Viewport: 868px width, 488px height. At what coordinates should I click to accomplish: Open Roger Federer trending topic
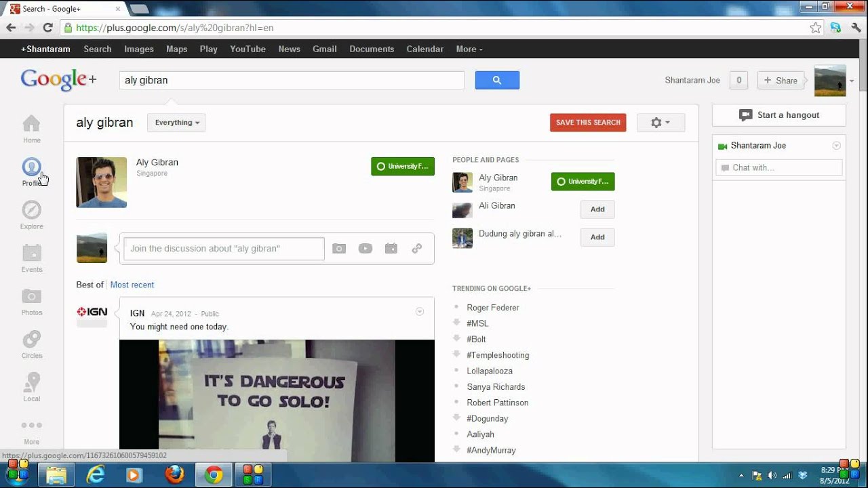pyautogui.click(x=493, y=308)
